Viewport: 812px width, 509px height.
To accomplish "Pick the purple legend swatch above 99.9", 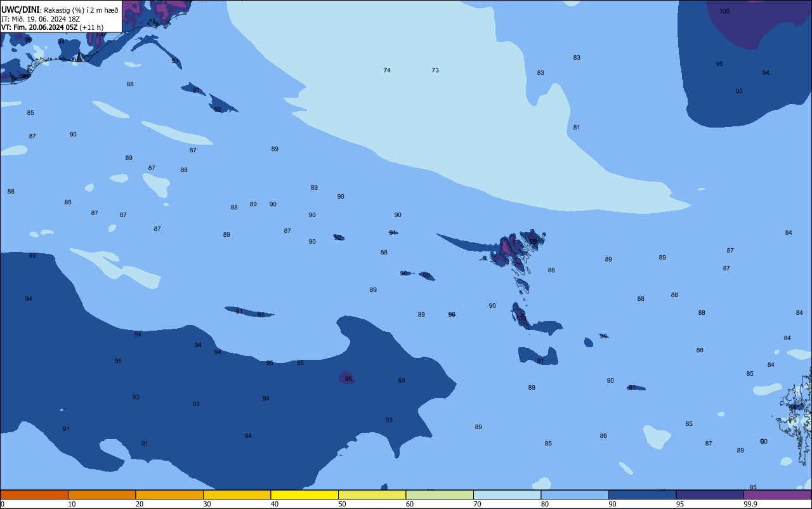I will [778, 494].
